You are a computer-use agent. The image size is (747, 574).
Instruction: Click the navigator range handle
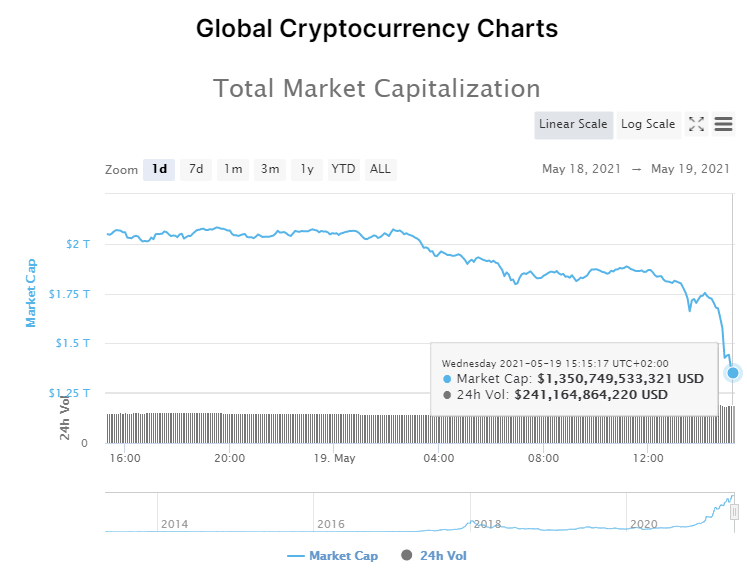734,512
